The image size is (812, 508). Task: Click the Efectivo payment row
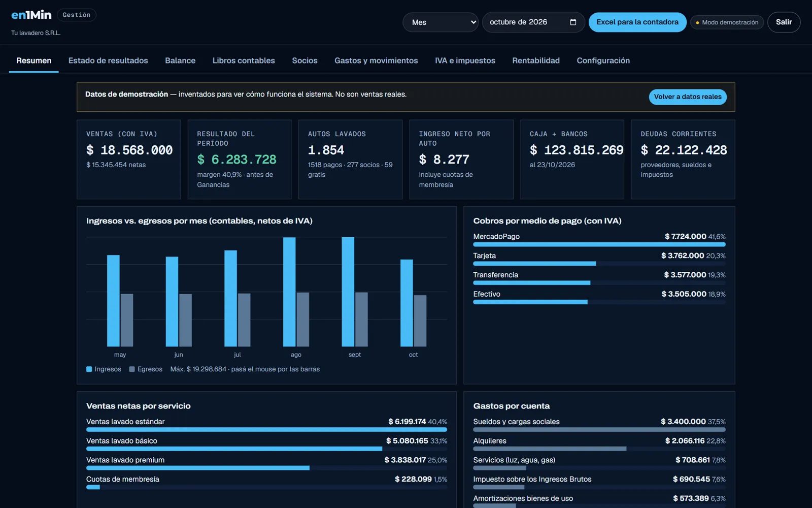[x=599, y=297]
